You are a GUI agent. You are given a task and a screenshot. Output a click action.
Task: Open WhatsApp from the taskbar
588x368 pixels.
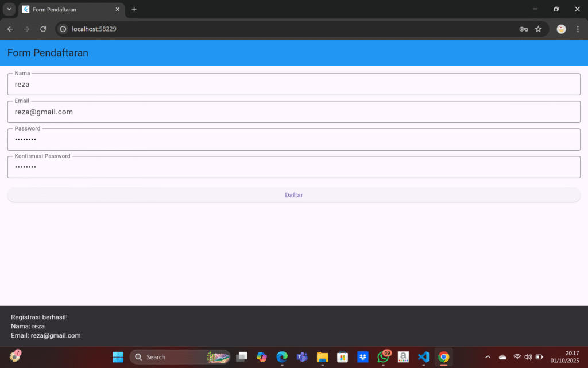pyautogui.click(x=383, y=357)
